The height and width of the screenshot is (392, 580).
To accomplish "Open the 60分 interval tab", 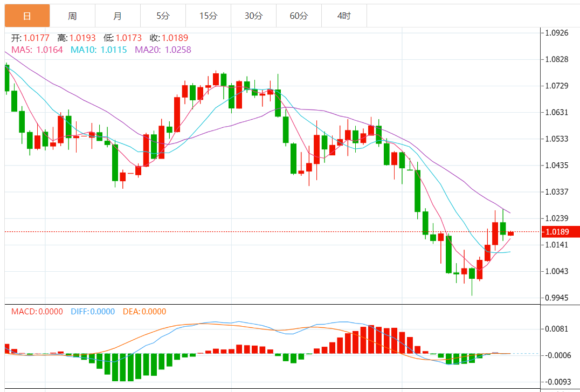I will [299, 16].
